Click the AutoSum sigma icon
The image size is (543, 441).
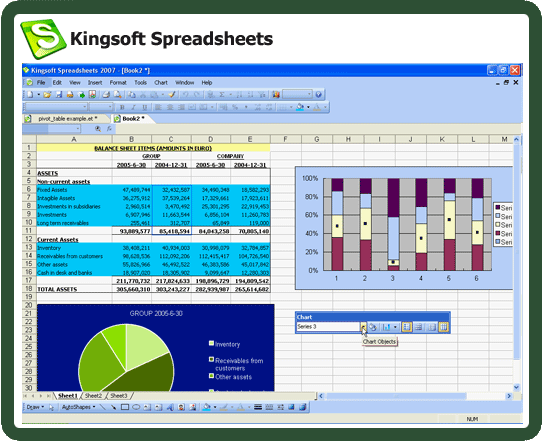(222, 94)
